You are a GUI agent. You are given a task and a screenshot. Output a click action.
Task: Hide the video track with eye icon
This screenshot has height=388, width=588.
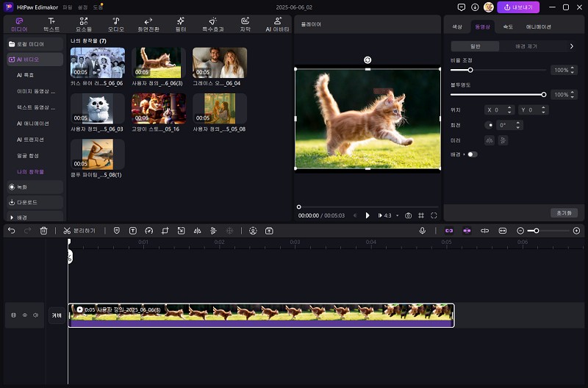[24, 315]
